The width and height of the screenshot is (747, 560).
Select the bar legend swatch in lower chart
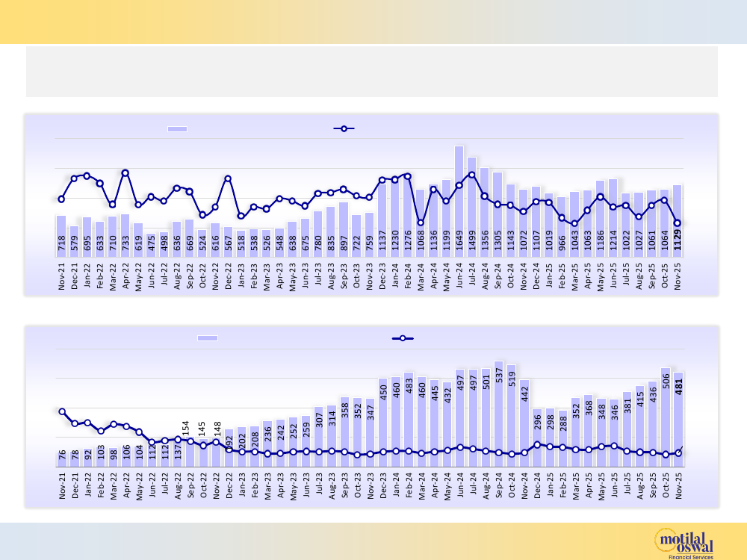207,338
